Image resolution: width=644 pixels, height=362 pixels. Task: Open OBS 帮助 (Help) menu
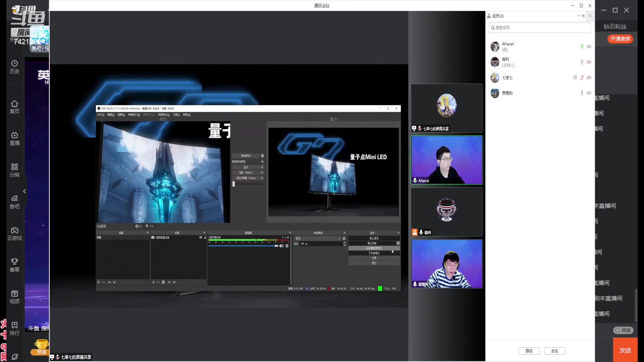(187, 115)
